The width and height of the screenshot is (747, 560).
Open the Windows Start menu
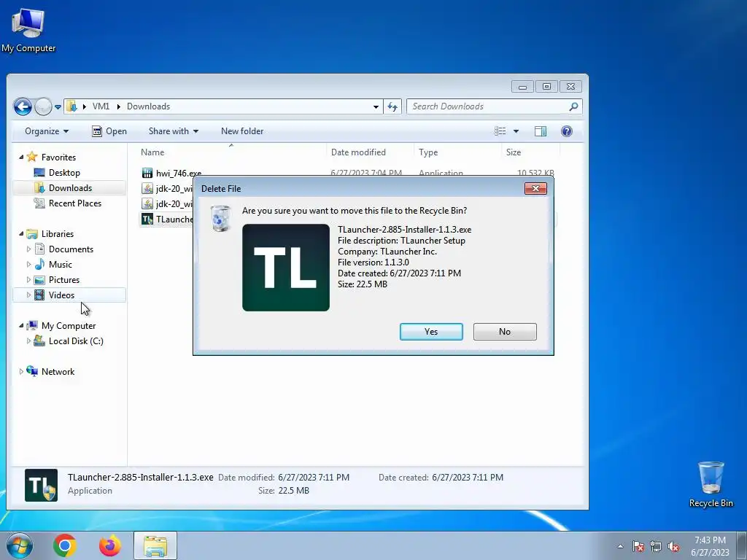(20, 545)
